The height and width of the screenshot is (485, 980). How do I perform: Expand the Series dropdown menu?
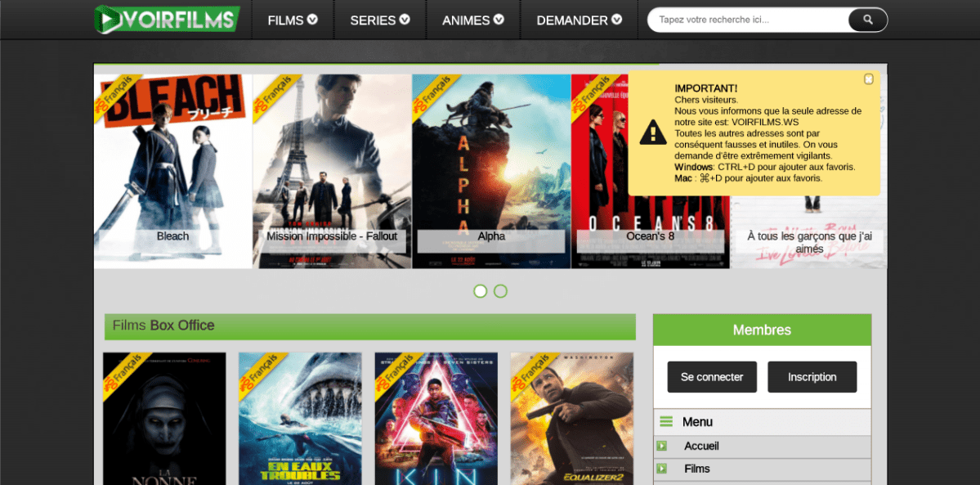[x=380, y=20]
